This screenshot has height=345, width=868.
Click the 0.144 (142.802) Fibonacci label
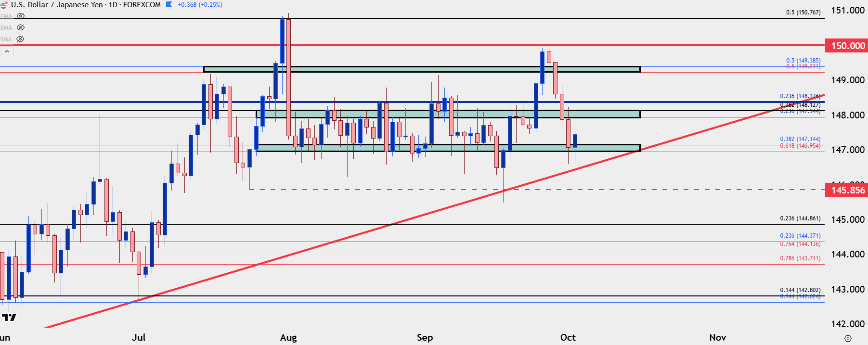click(800, 290)
